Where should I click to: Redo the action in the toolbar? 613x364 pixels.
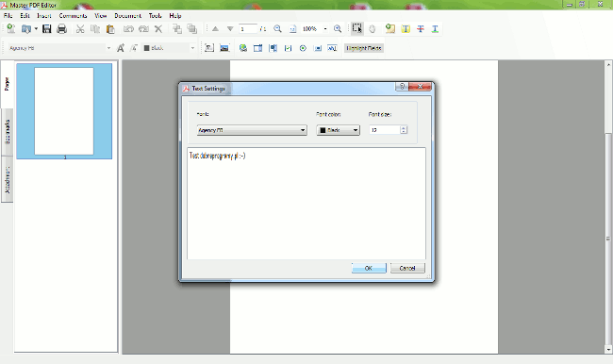[143, 28]
